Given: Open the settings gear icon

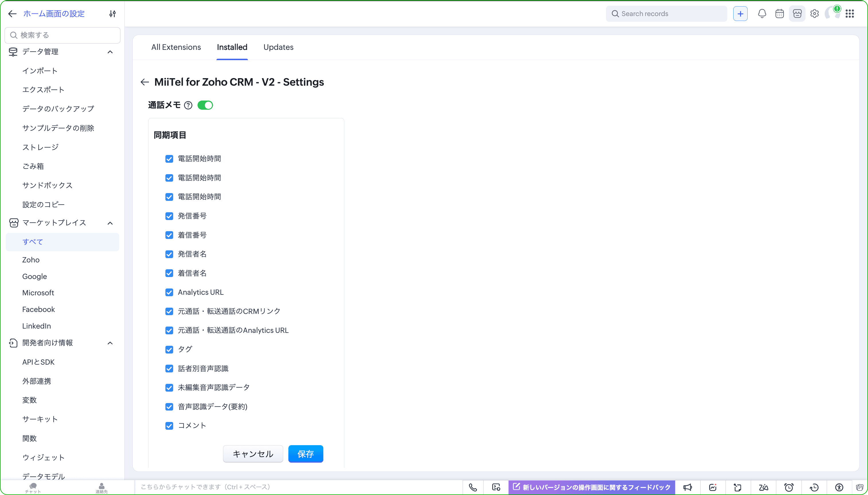Looking at the screenshot, I should click(x=814, y=13).
